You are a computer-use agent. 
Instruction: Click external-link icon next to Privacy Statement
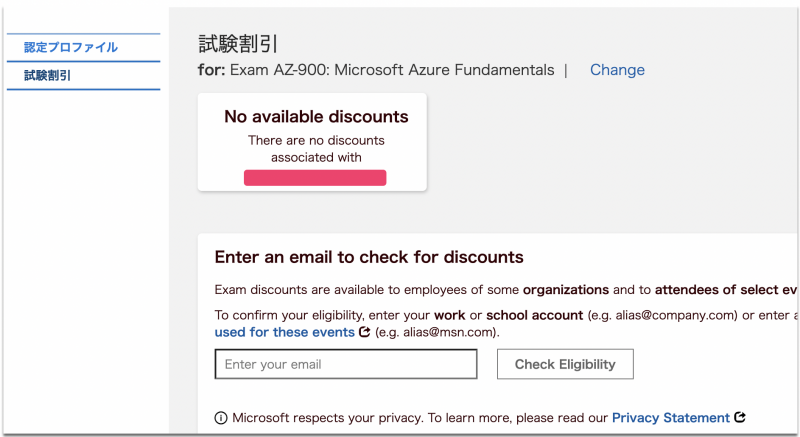tap(740, 417)
